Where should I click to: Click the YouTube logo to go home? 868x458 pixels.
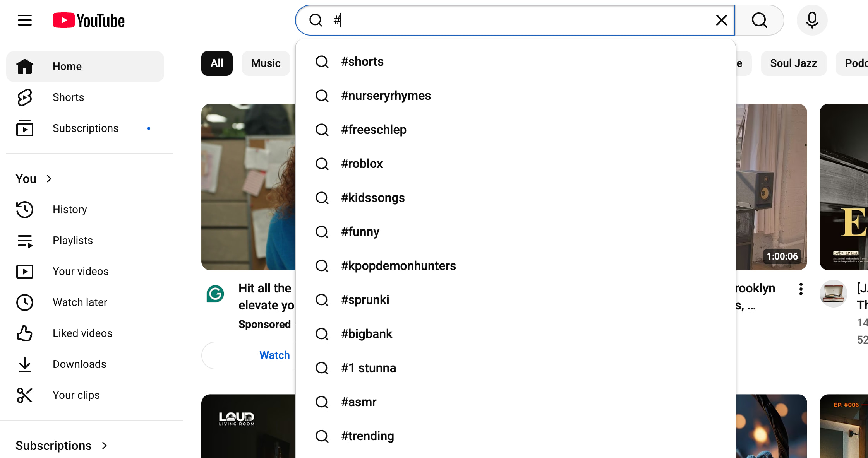tap(88, 20)
